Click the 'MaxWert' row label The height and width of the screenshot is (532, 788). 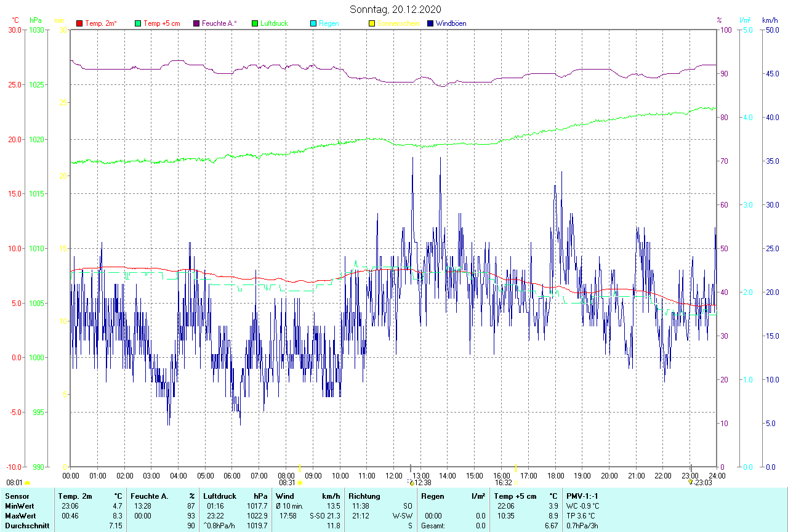click(x=20, y=516)
